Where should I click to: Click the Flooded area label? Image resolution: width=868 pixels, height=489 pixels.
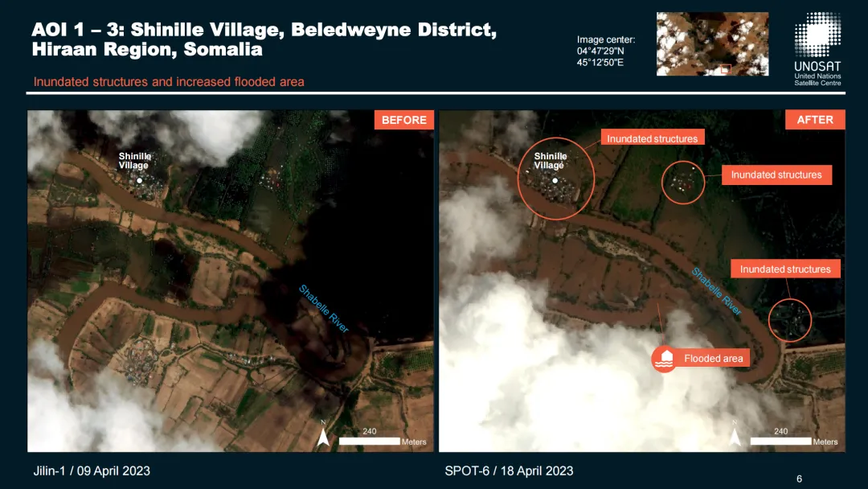click(x=714, y=358)
